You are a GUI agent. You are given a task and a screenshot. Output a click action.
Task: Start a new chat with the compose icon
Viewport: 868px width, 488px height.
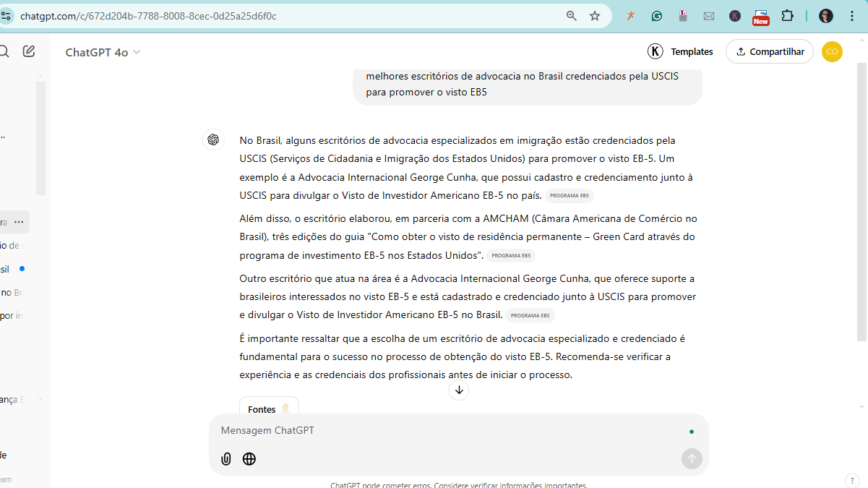coord(29,51)
